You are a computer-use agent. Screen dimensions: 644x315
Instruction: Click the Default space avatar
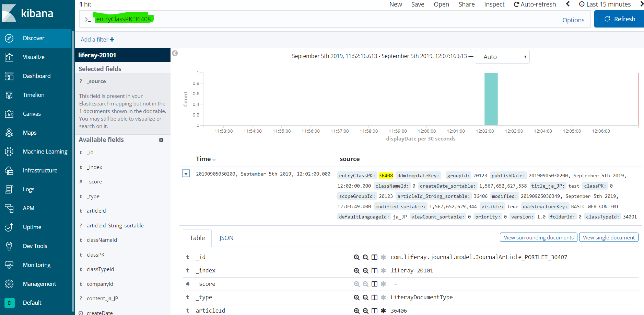coord(10,303)
